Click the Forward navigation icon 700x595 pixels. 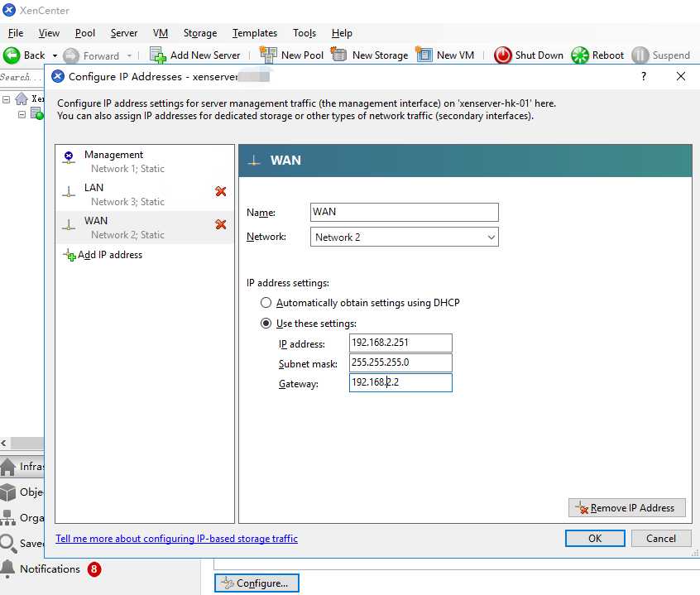point(71,55)
